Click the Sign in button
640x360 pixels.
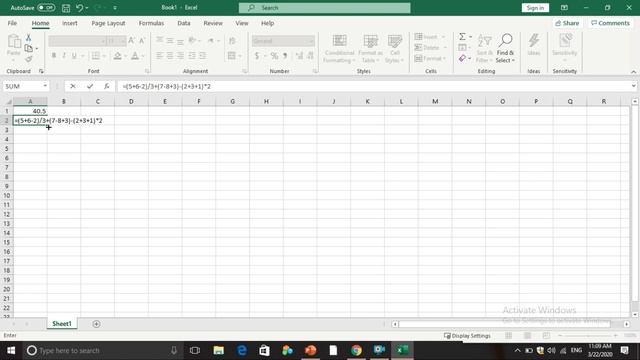(x=535, y=8)
